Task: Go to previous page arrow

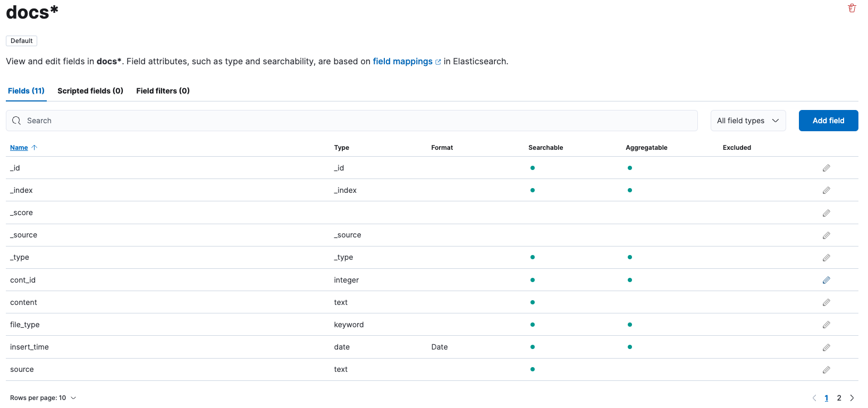Action: [x=814, y=398]
